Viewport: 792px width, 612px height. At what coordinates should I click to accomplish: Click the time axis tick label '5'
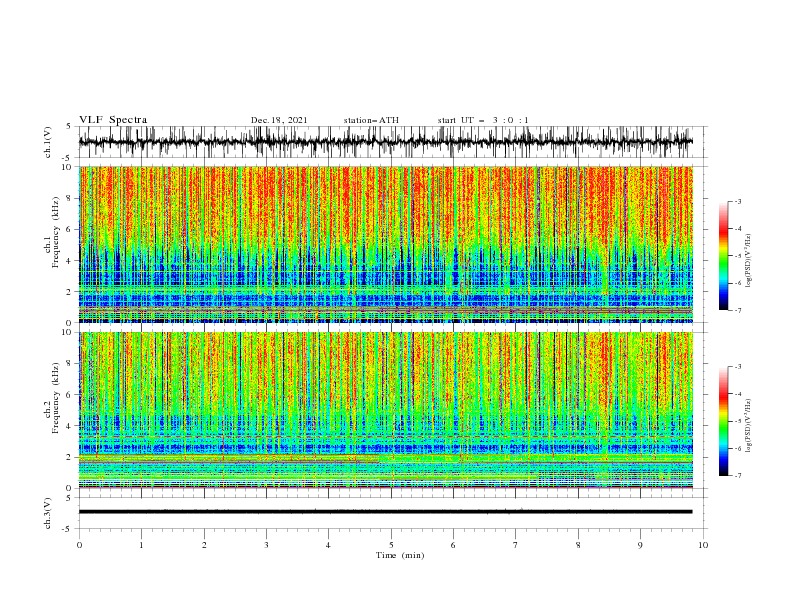391,545
